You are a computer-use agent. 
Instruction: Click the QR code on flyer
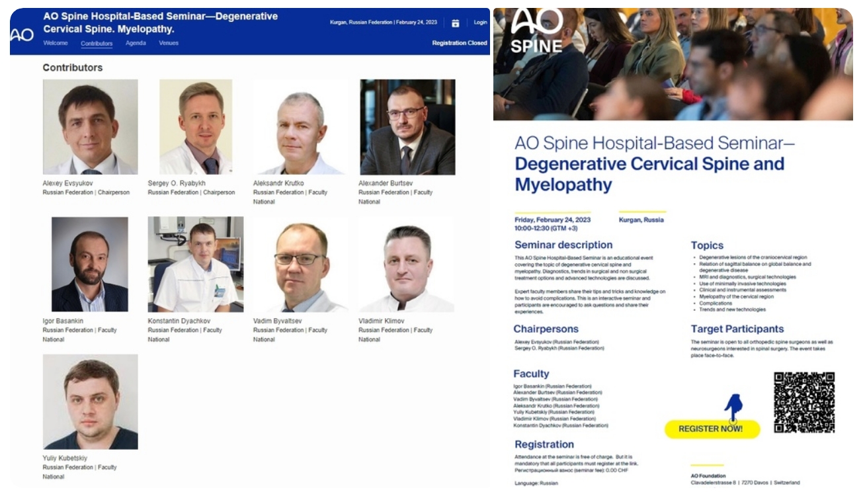804,402
